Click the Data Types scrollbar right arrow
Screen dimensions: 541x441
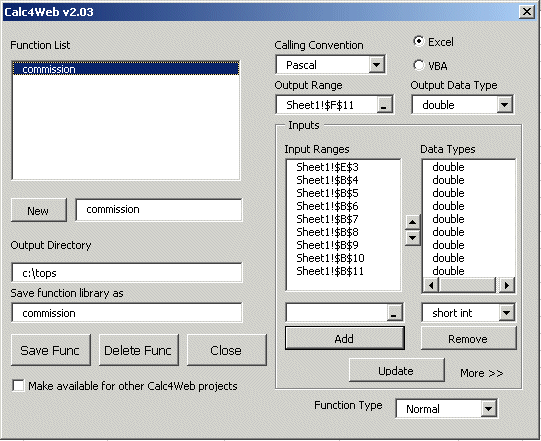click(x=507, y=285)
